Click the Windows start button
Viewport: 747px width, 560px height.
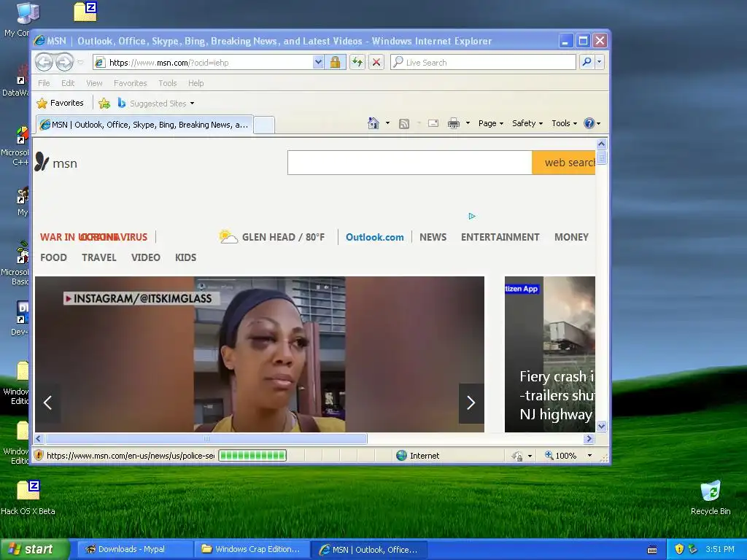pyautogui.click(x=35, y=549)
